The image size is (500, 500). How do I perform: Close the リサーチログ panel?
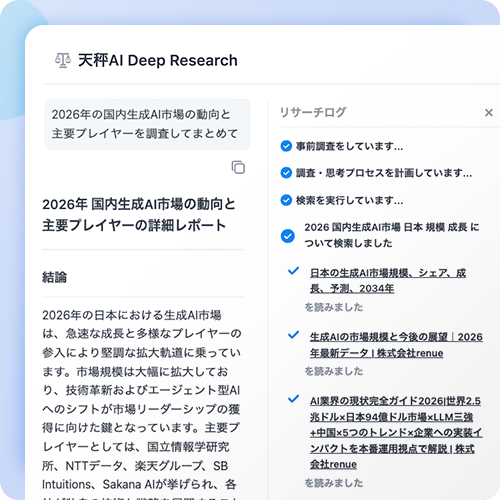click(x=489, y=113)
